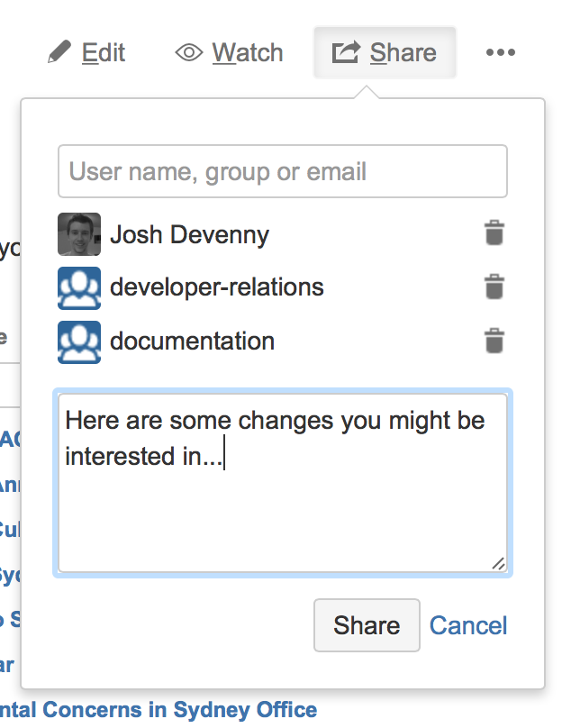Cancel the share dialog
562x728 pixels.
[468, 625]
